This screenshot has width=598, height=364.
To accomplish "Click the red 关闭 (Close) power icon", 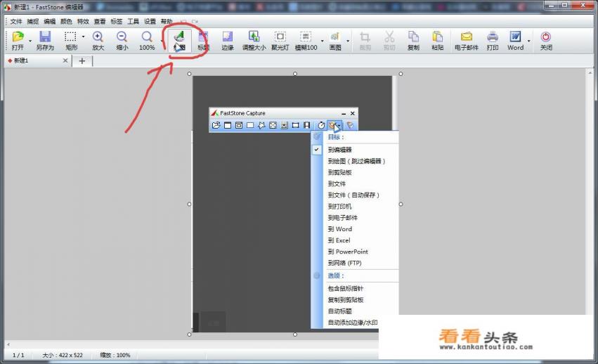I will pyautogui.click(x=545, y=39).
